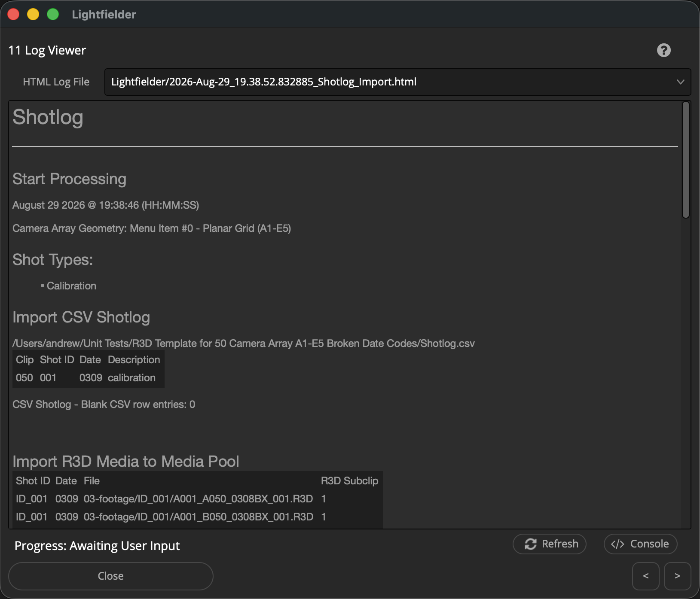Click the Description column header

pyautogui.click(x=134, y=360)
